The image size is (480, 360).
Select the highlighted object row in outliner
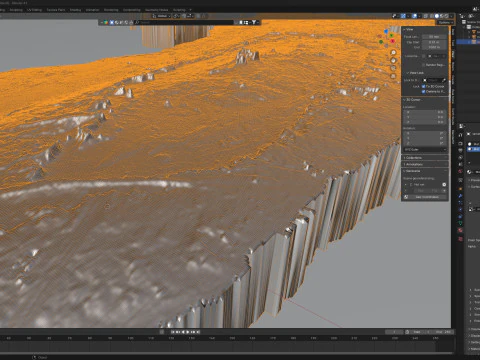[468, 42]
